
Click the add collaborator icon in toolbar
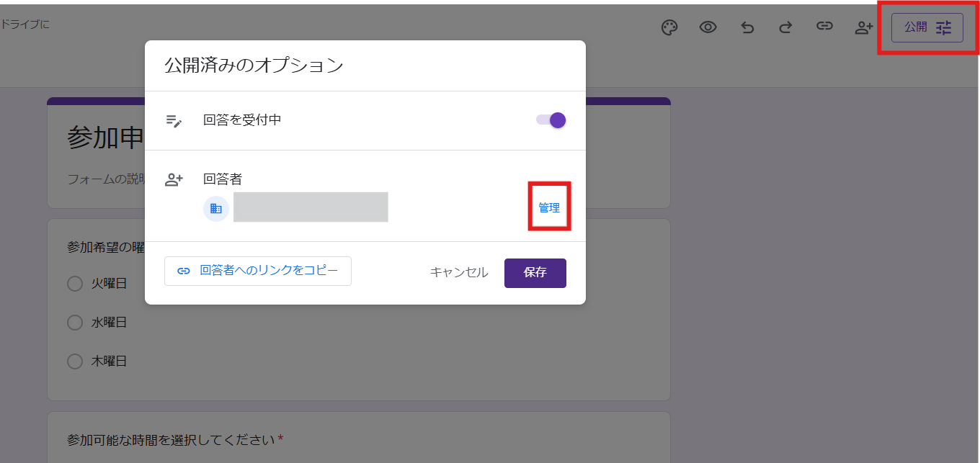pyautogui.click(x=863, y=27)
